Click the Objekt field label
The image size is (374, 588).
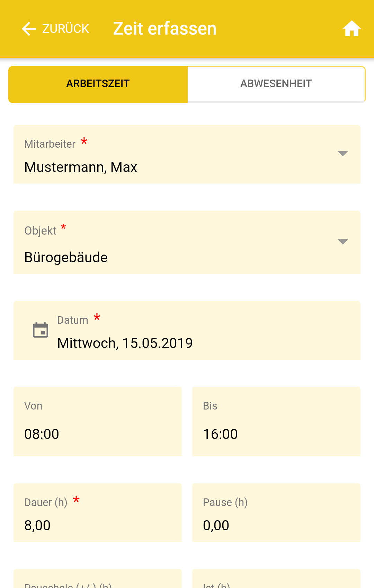40,231
